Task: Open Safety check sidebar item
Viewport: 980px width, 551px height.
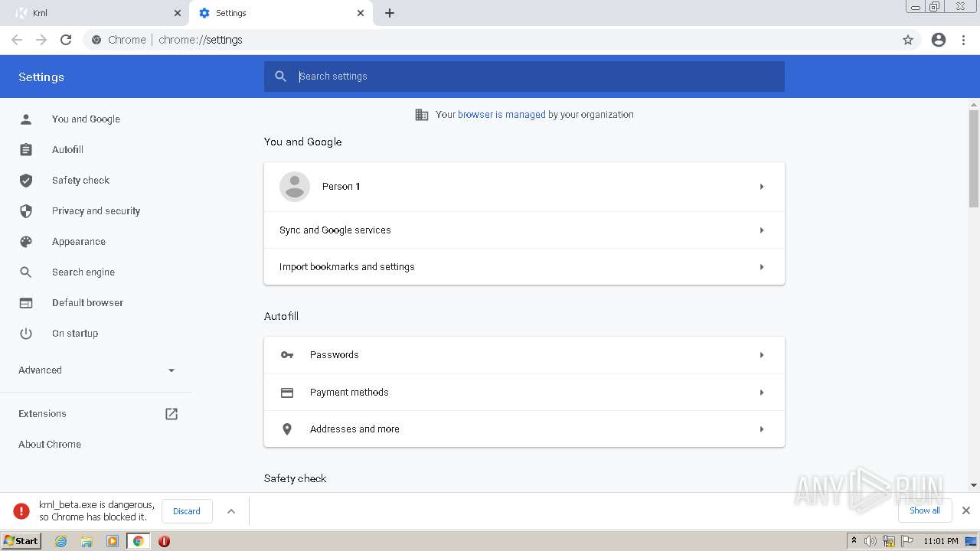Action: point(80,181)
